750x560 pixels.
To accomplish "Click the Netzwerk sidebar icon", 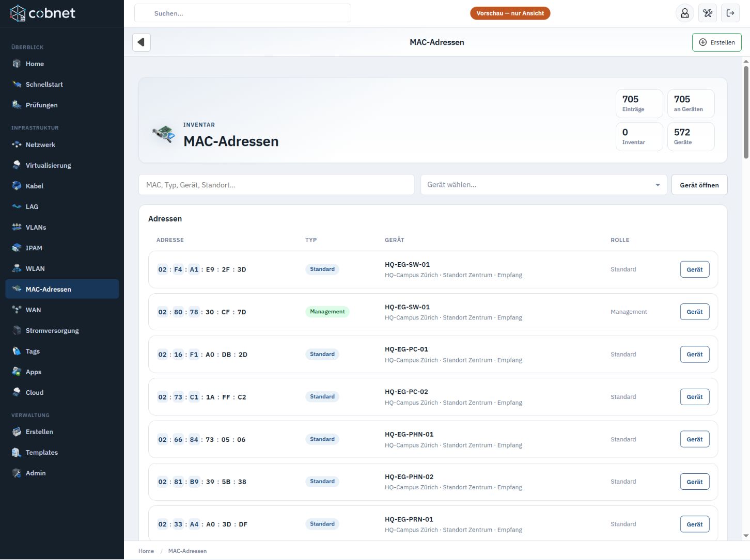I will [17, 145].
